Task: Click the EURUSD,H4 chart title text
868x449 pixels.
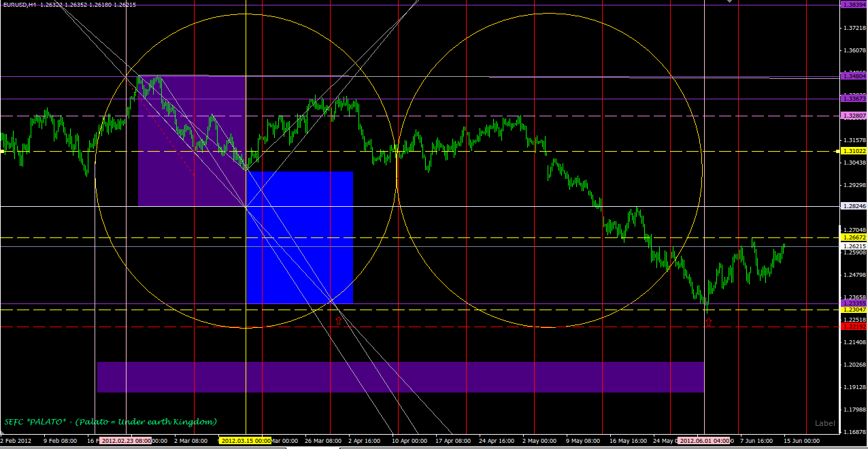Action: [x=19, y=5]
